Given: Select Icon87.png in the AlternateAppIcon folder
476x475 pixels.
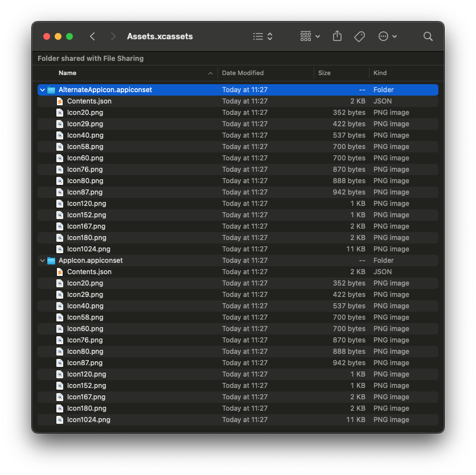Looking at the screenshot, I should 238,192.
